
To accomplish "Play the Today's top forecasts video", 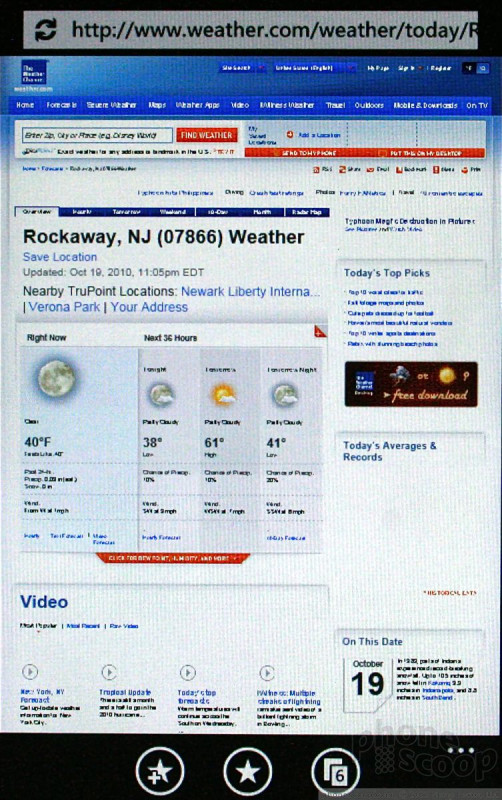I will point(188,672).
